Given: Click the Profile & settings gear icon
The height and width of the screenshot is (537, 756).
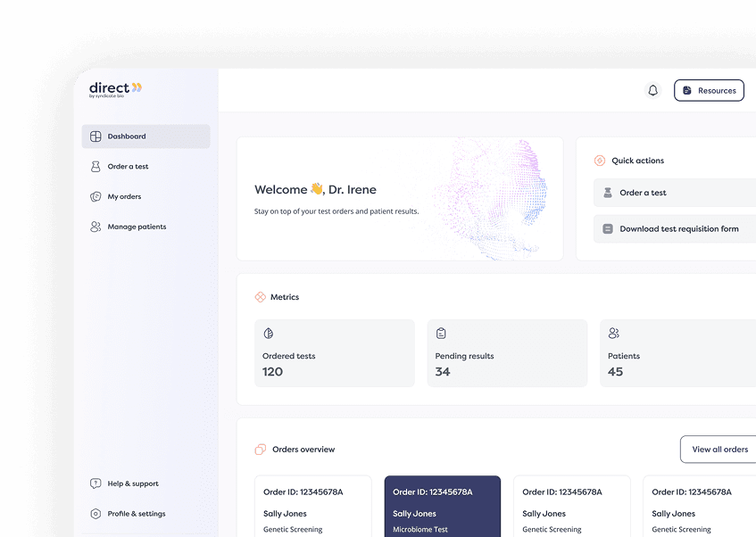Looking at the screenshot, I should pos(96,514).
